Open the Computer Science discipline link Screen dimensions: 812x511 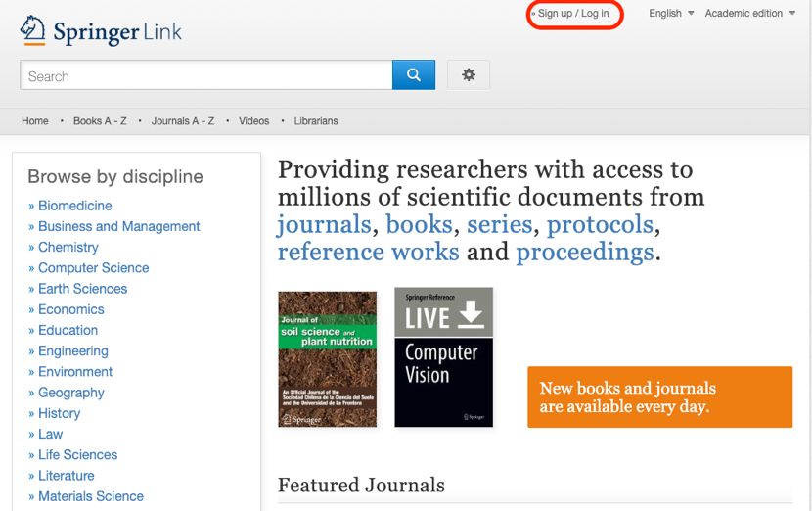[x=93, y=268]
